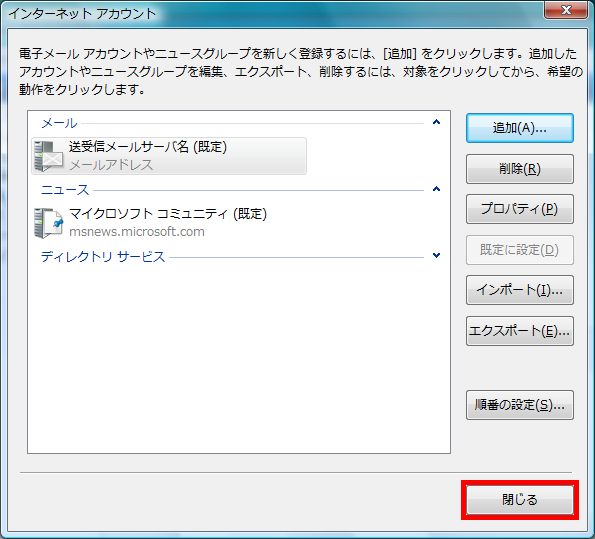The image size is (595, 539).
Task: Open プロパティ(P) for the account
Action: click(x=519, y=209)
